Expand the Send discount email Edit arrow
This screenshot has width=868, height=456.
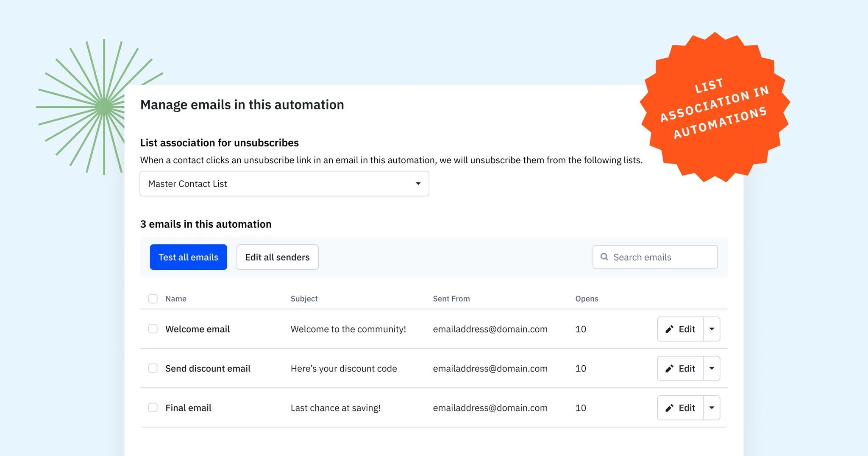tap(712, 368)
